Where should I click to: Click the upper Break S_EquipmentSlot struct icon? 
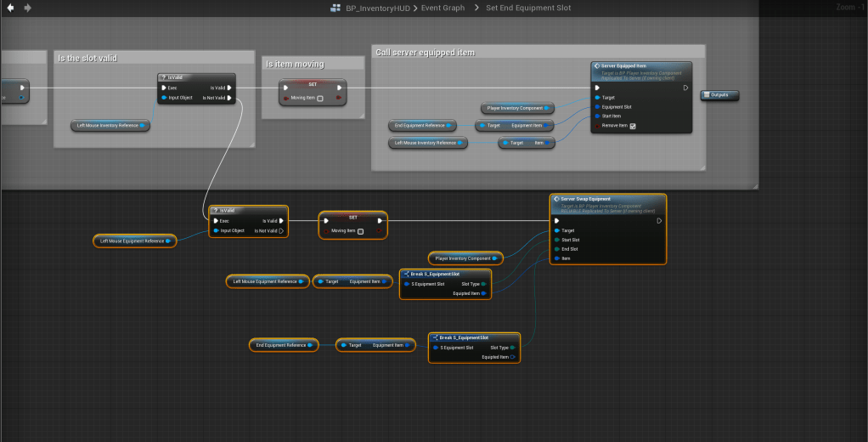coord(406,274)
